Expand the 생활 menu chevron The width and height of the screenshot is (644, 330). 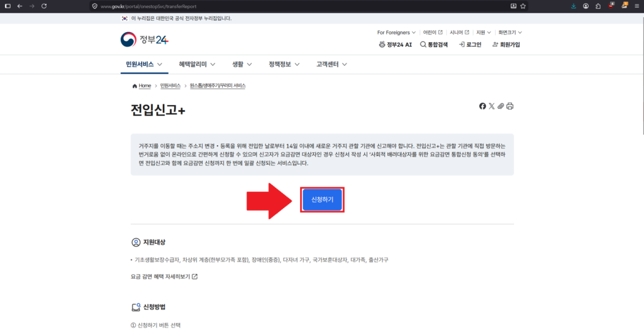[249, 65]
